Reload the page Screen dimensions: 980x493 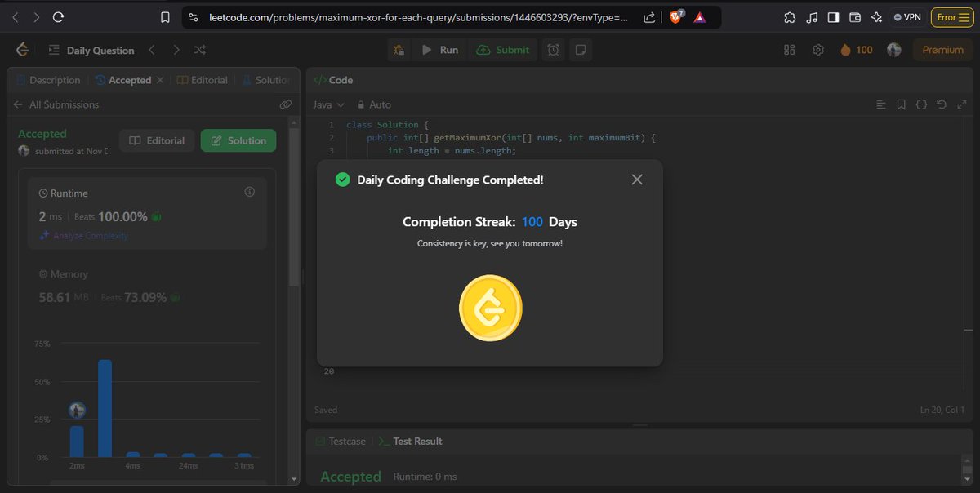coord(58,16)
